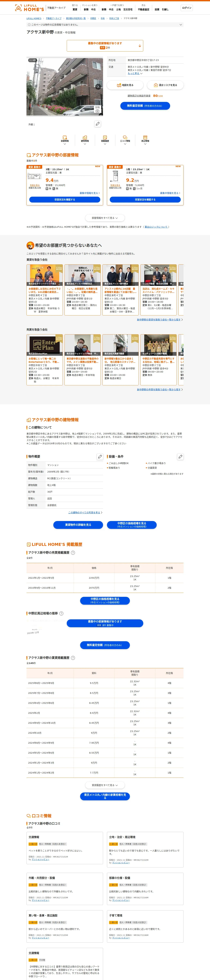Open the Enter Plan sales company card
Screen dimensions: 210x980
tap(45, 360)
